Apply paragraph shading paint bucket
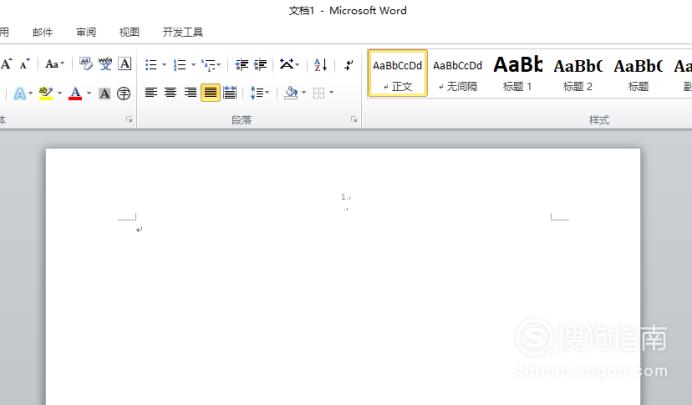This screenshot has width=692, height=405. [291, 93]
